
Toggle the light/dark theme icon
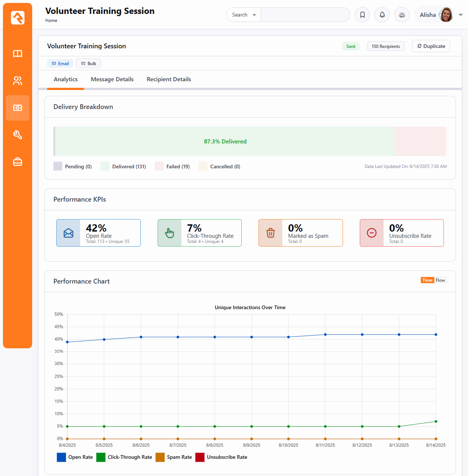(402, 15)
